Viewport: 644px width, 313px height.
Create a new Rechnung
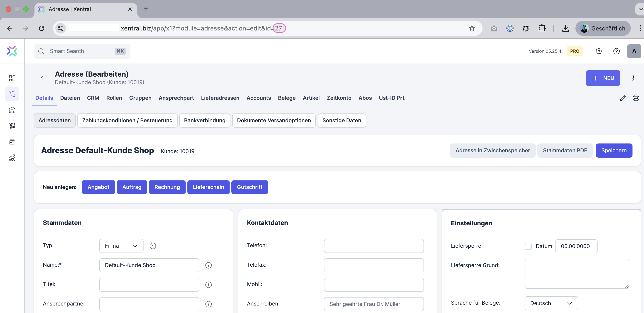tap(167, 187)
